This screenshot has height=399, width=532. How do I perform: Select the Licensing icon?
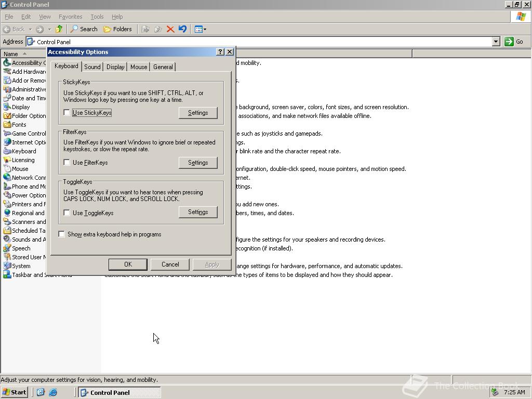pos(7,160)
